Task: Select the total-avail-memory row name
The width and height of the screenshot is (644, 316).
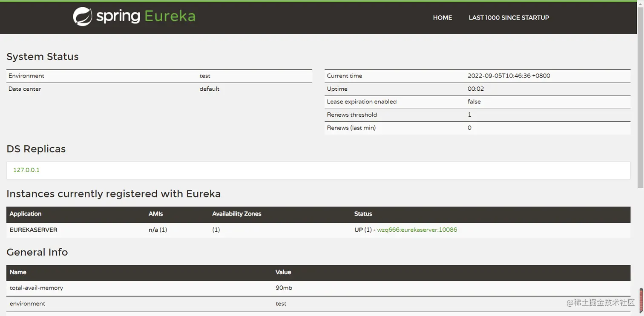Action: click(x=36, y=288)
